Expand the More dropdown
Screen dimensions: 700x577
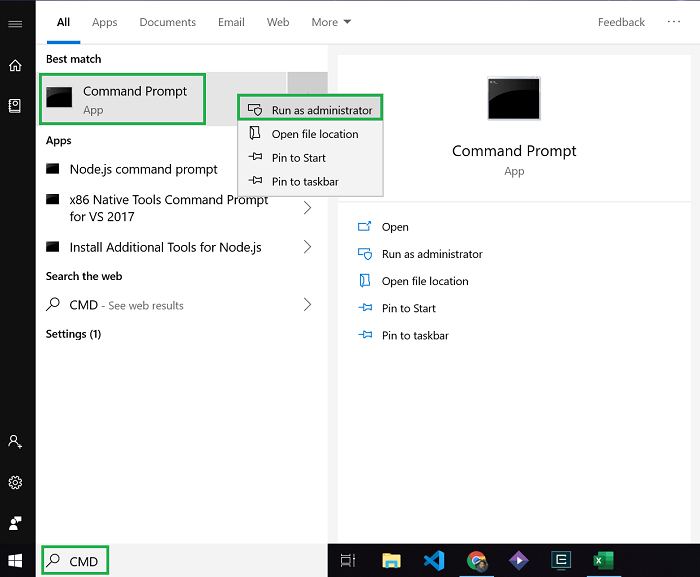click(x=331, y=22)
